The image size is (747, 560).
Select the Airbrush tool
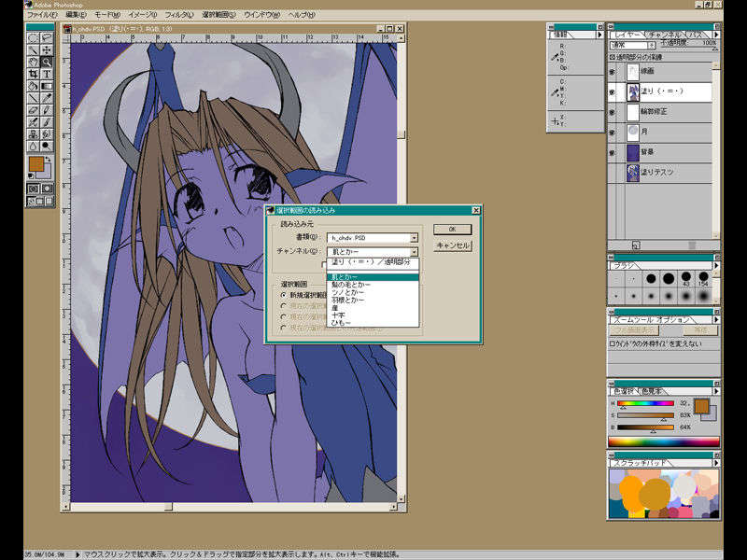point(33,122)
